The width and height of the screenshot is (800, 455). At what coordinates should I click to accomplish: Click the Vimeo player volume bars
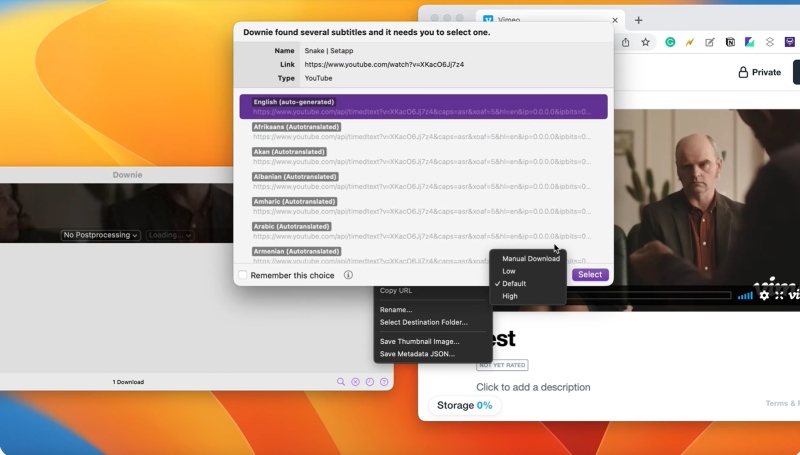[745, 295]
